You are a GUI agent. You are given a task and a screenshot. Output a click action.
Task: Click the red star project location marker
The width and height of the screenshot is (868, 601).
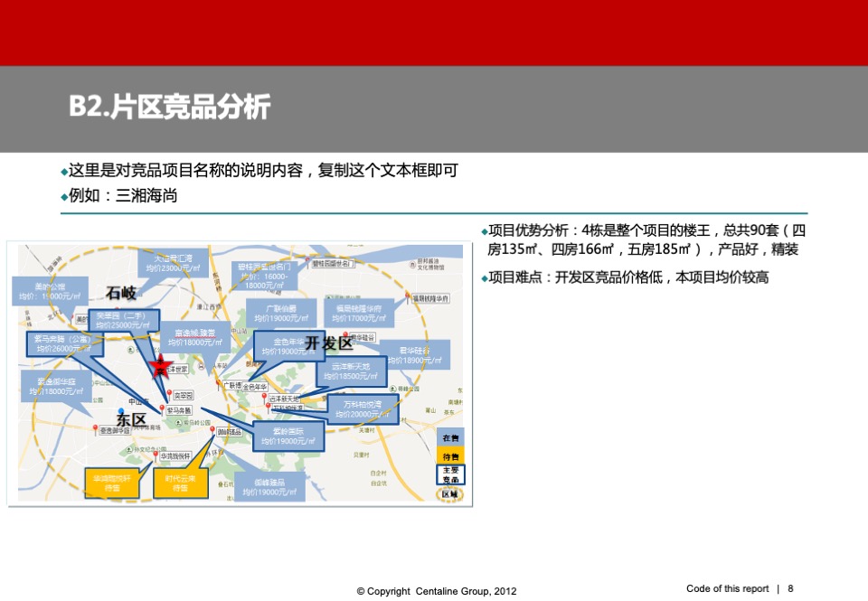point(159,367)
